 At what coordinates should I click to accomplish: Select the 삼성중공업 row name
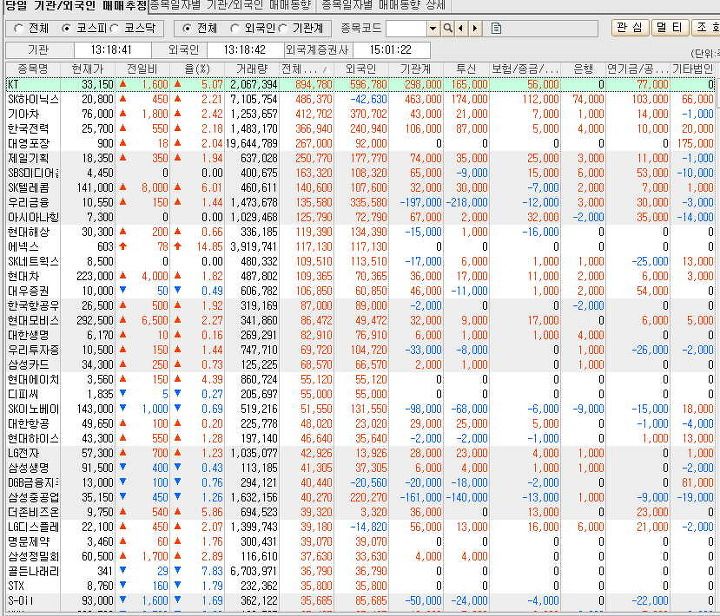(x=33, y=497)
